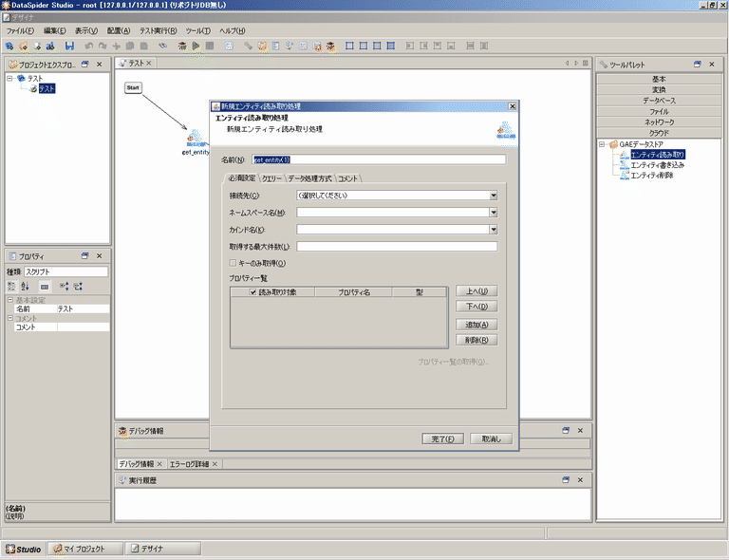
Task: Click the Studio start button in taskbar
Action: 23,549
